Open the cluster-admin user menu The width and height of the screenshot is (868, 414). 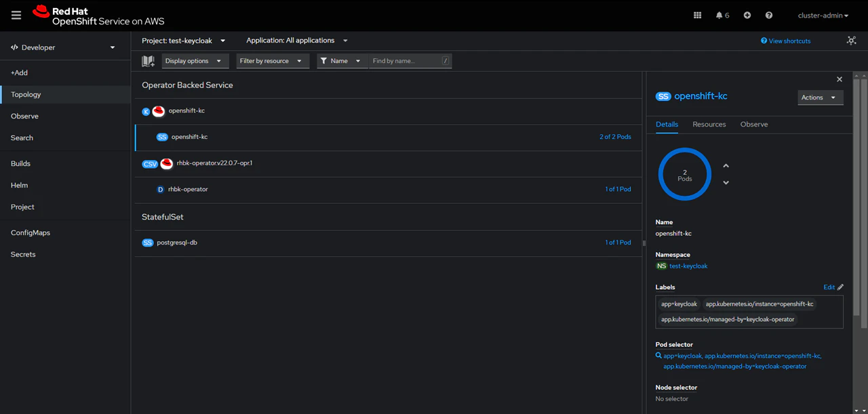point(824,15)
